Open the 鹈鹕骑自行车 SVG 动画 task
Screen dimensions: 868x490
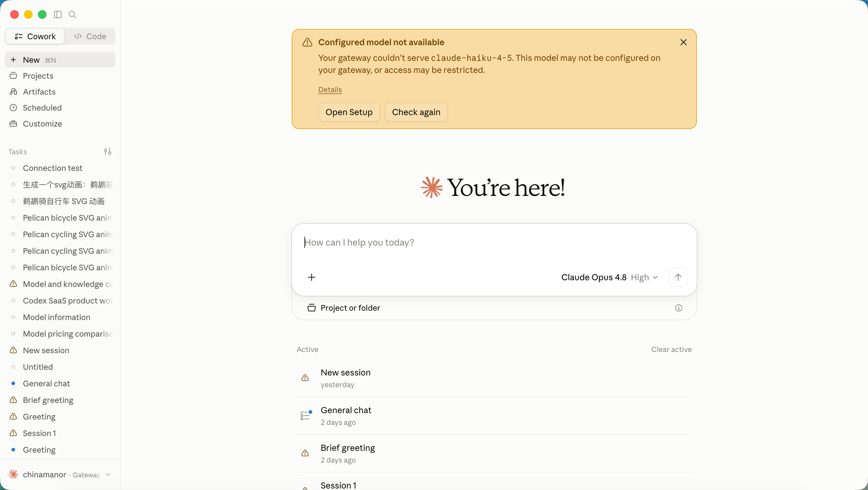60,201
